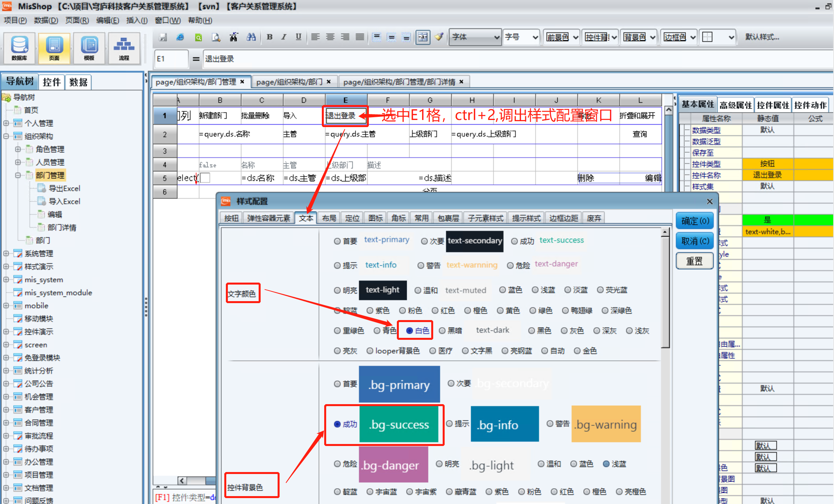Click the 模板 template icon
This screenshot has width=834, height=504.
point(89,48)
